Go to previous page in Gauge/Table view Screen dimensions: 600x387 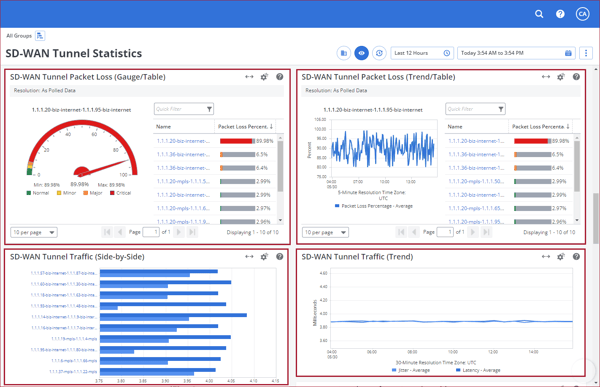tap(120, 232)
